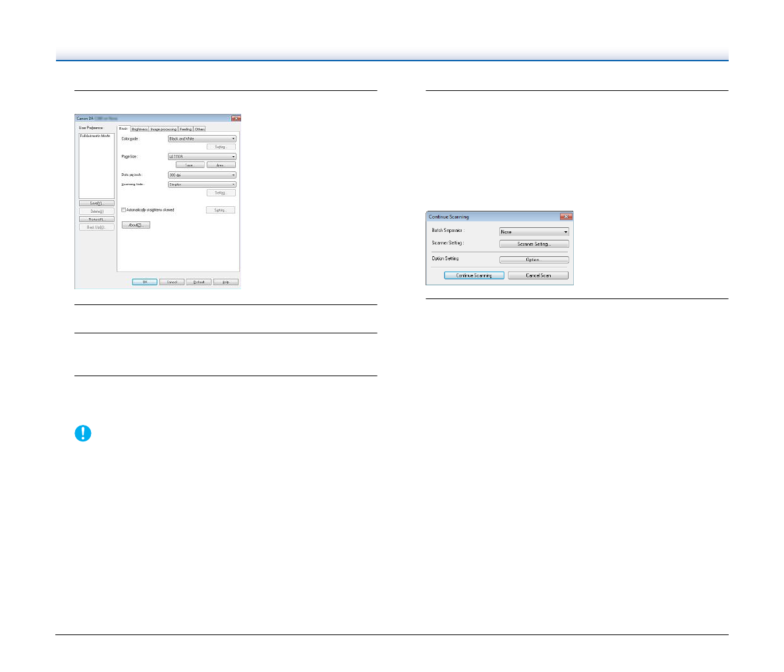784x672 pixels.
Task: Click the Continue Scanning button
Action: (474, 275)
